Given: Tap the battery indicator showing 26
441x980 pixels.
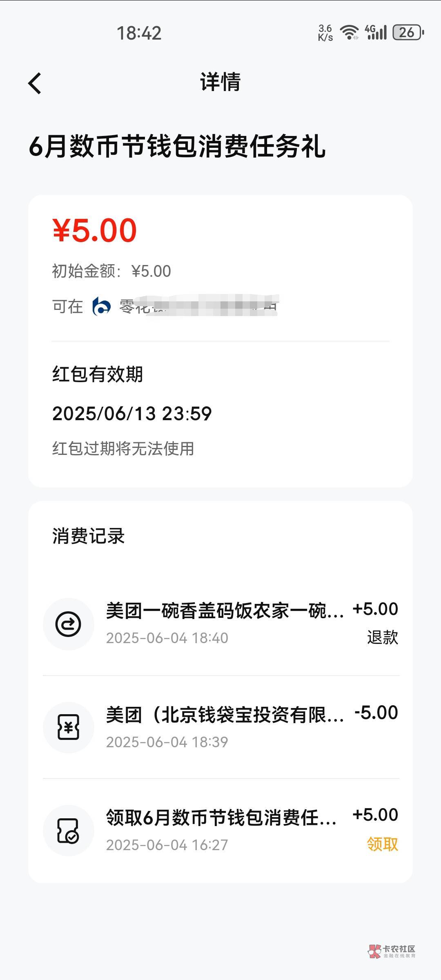Looking at the screenshot, I should point(408,33).
